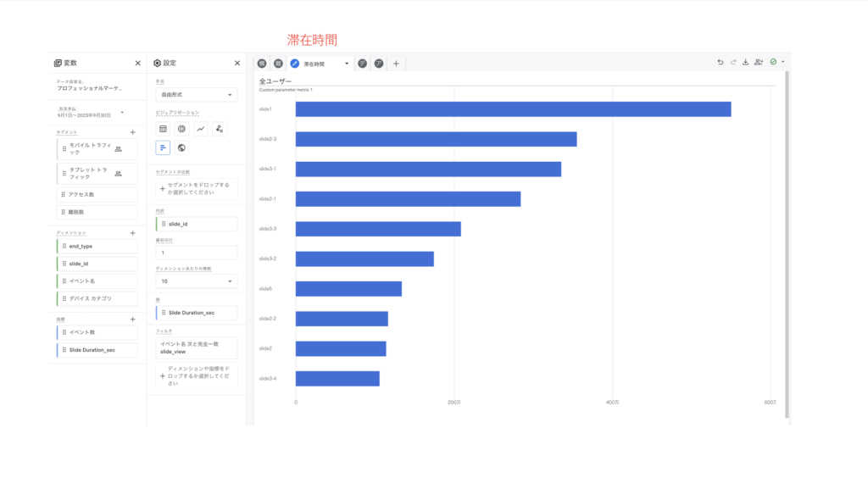868x489 pixels.
Task: Click the first row input field
Action: tap(196, 253)
